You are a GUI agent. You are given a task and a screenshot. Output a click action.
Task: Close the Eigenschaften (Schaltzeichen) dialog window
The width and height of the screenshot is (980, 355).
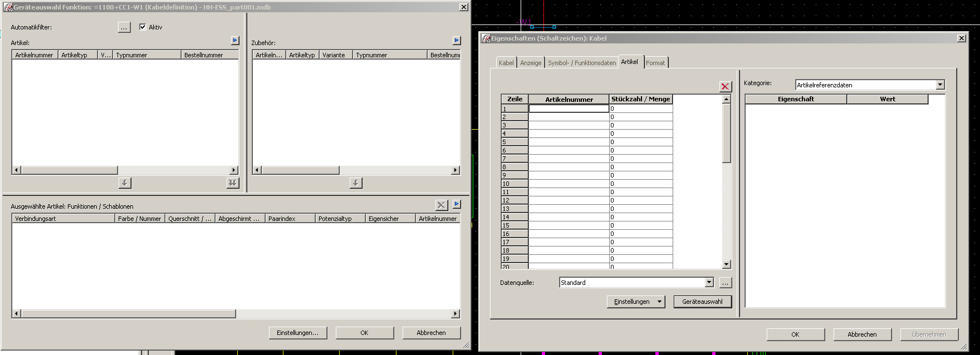pos(961,38)
